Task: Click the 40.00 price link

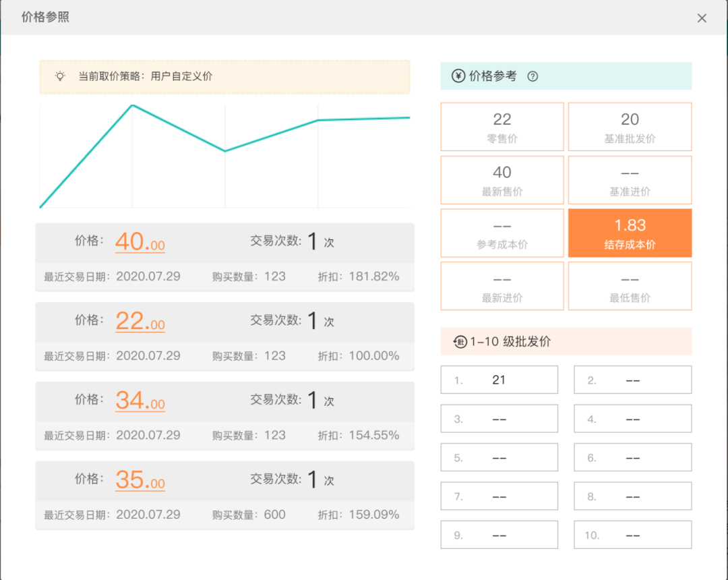Action: tap(140, 241)
